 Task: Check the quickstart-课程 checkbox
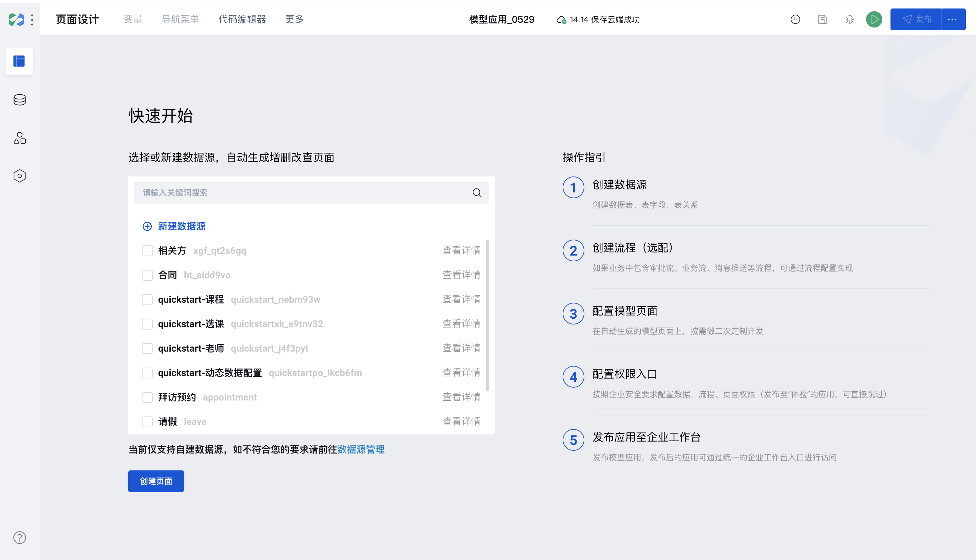[147, 300]
